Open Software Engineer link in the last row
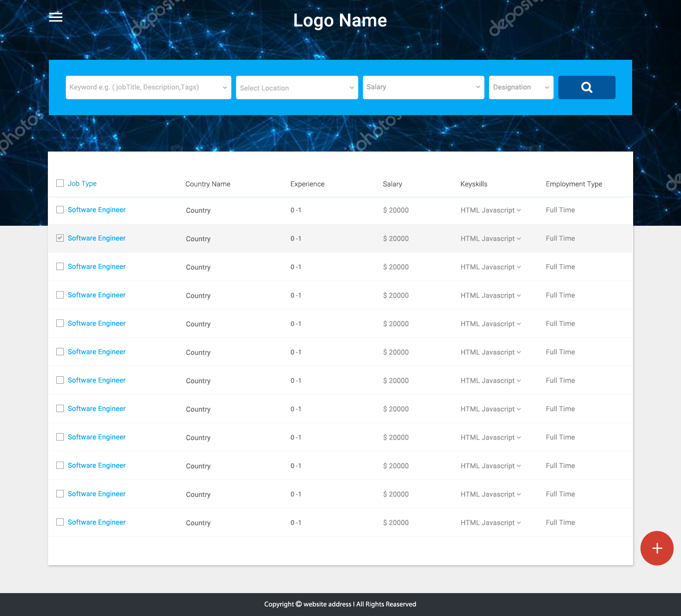This screenshot has width=681, height=616. [x=97, y=522]
